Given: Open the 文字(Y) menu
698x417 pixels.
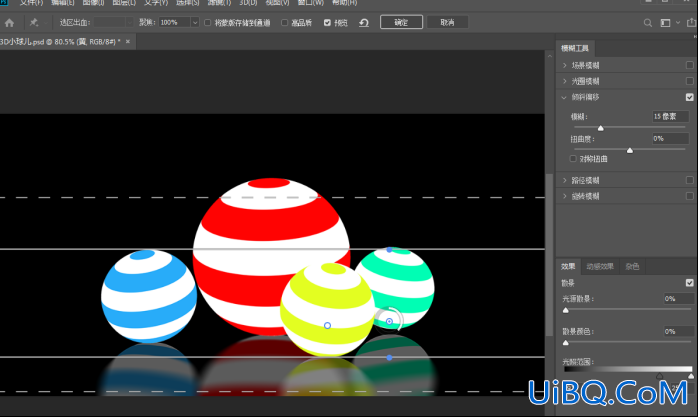Looking at the screenshot, I should (156, 3).
